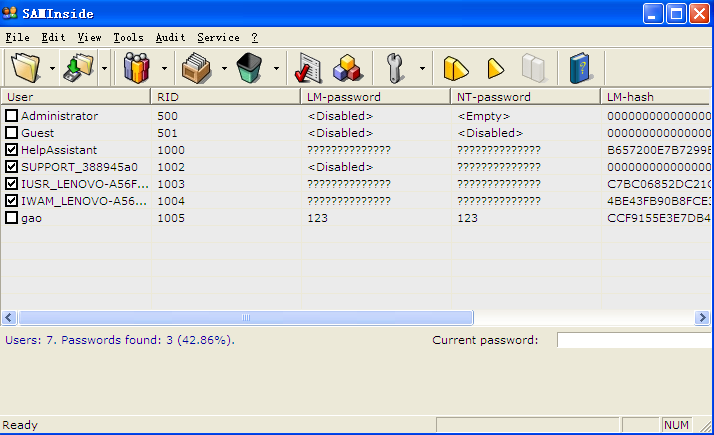
Task: Open the Edit menu
Action: point(53,37)
